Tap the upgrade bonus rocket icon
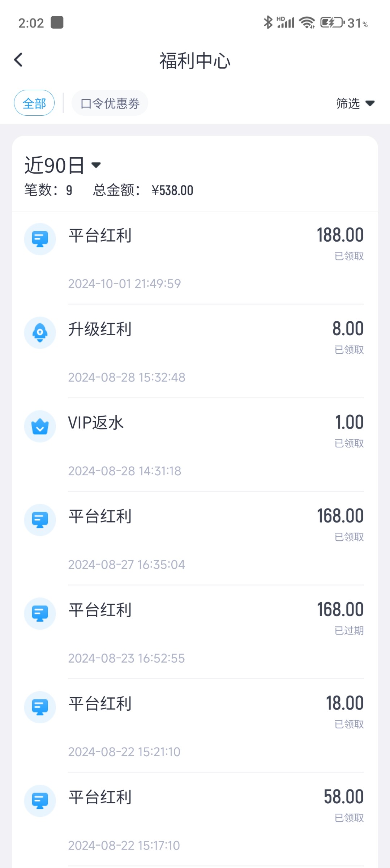 pyautogui.click(x=40, y=333)
